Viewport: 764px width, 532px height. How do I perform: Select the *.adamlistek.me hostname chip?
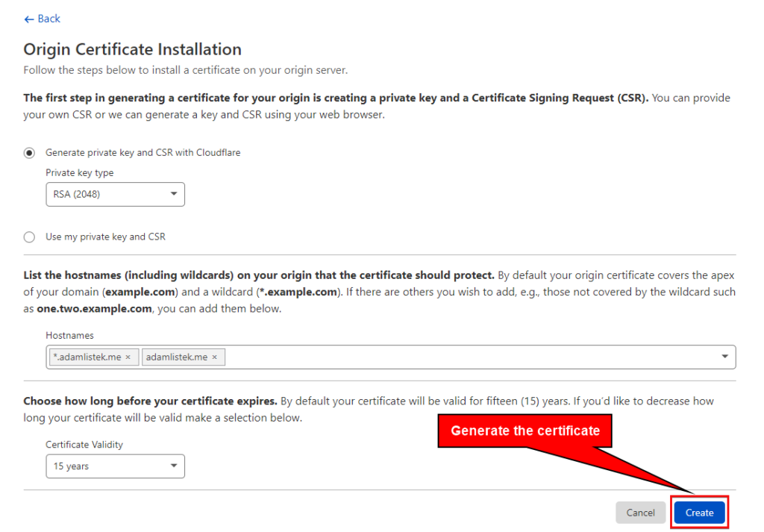[x=90, y=357]
